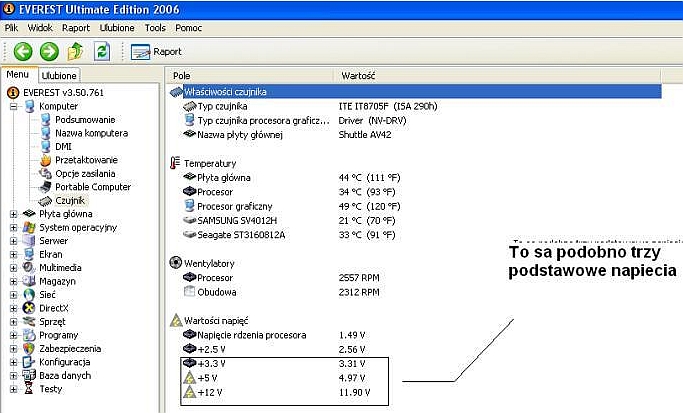
Task: Select the EVEREST v3.50.761 root node
Action: [63, 92]
